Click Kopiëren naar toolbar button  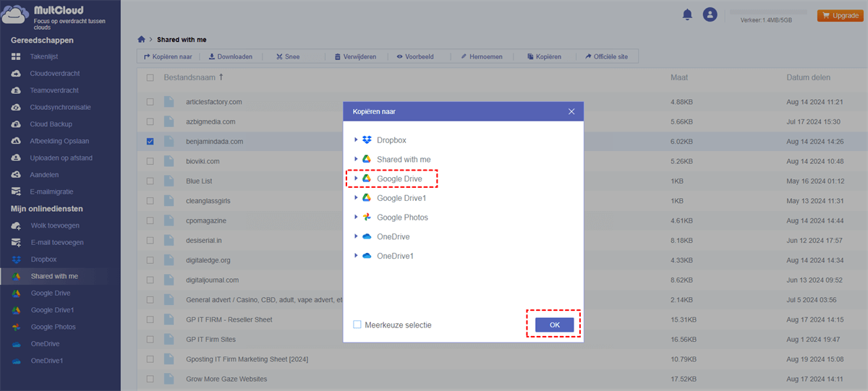pos(168,56)
